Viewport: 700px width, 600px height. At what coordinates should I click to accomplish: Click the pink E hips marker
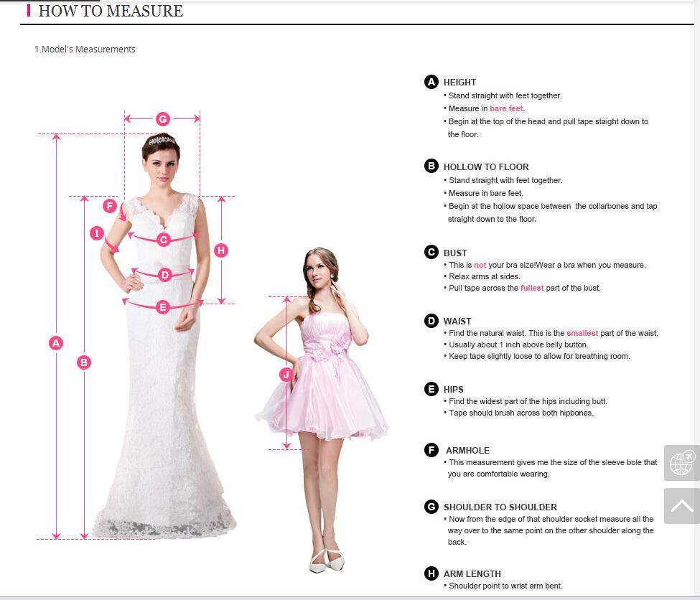[x=163, y=307]
